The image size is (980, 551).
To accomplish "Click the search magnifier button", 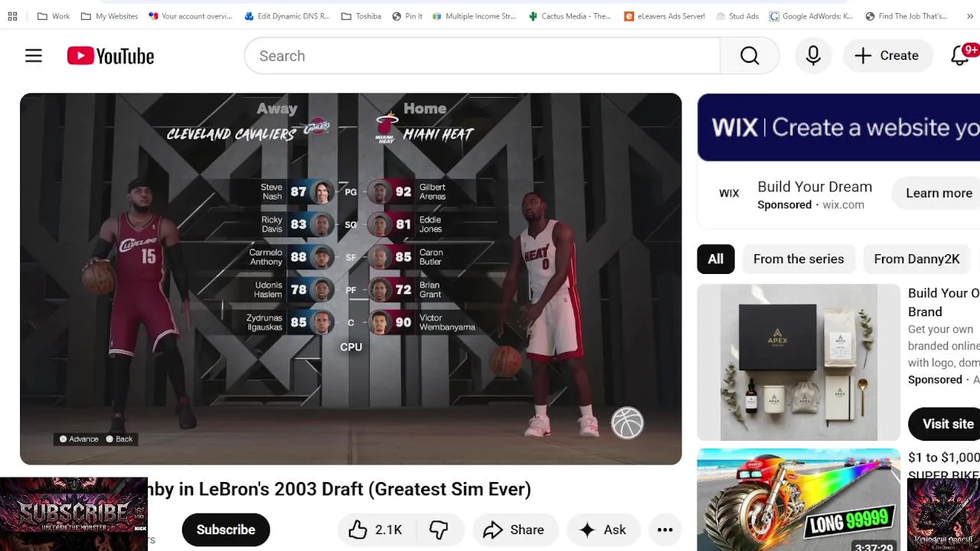I will pos(750,56).
